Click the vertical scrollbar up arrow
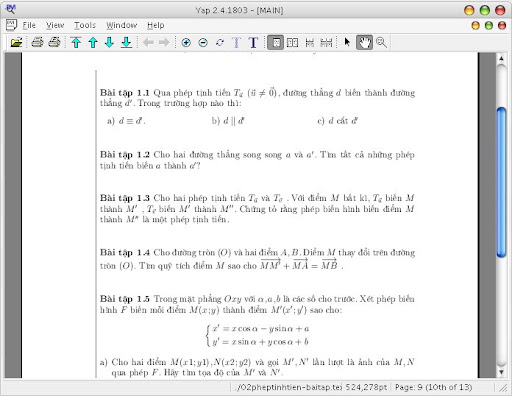Image resolution: width=512 pixels, height=396 pixels. (x=501, y=59)
